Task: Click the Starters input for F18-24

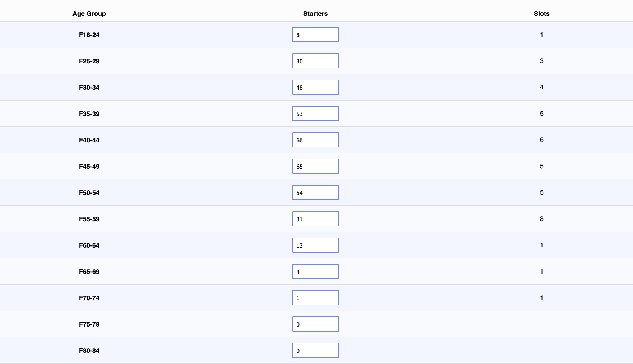Action: [315, 35]
